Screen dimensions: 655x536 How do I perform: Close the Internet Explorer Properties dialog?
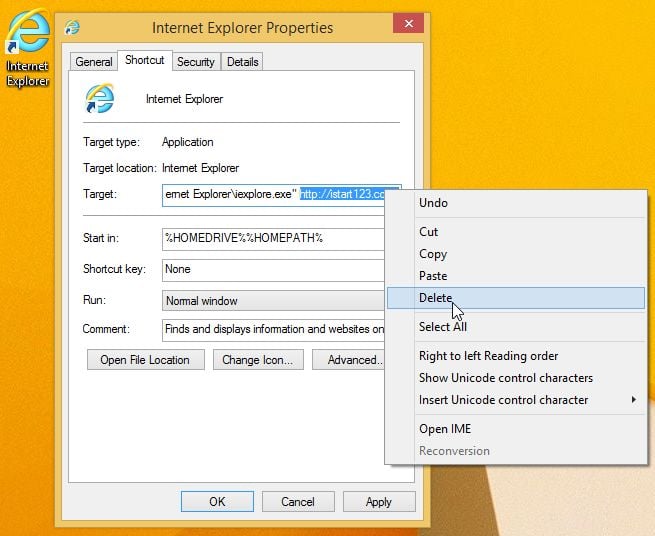408,23
